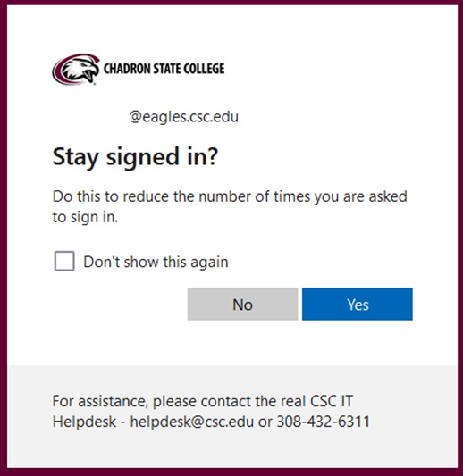Click the CHADRON STATE COLLEGE wordmark
The height and width of the screenshot is (476, 463).
164,69
